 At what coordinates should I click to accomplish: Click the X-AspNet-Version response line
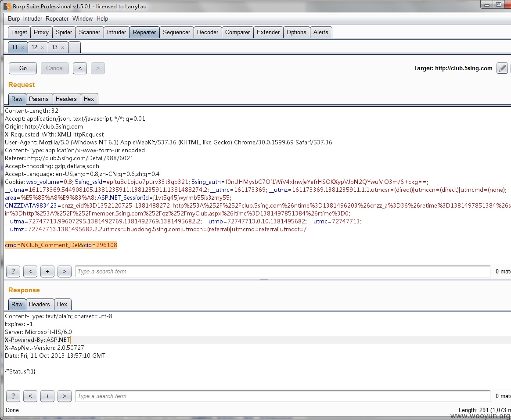(x=44, y=348)
